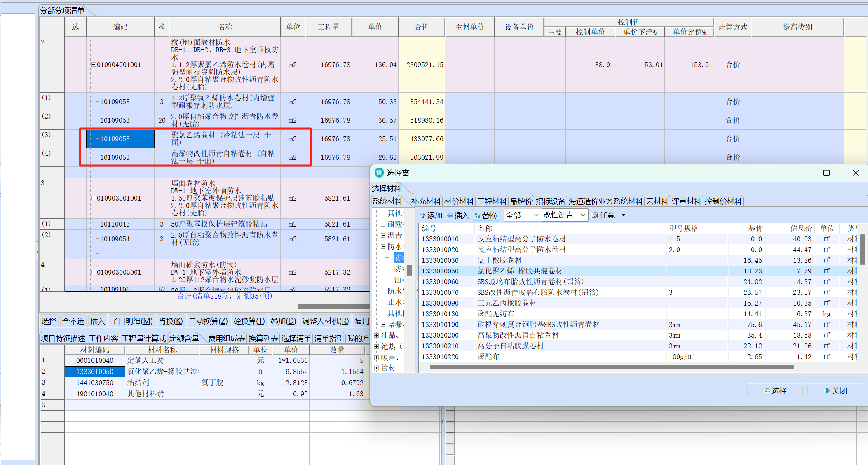
Task: Click the 选择窗 title bar app icon
Action: (x=379, y=173)
